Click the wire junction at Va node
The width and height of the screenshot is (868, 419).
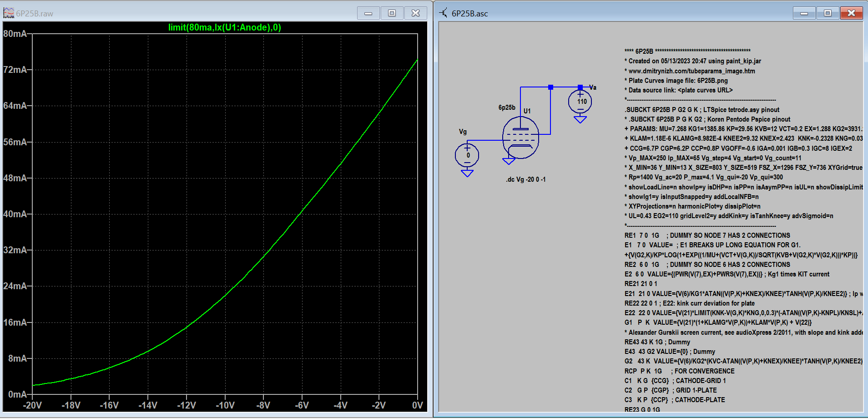[580, 87]
